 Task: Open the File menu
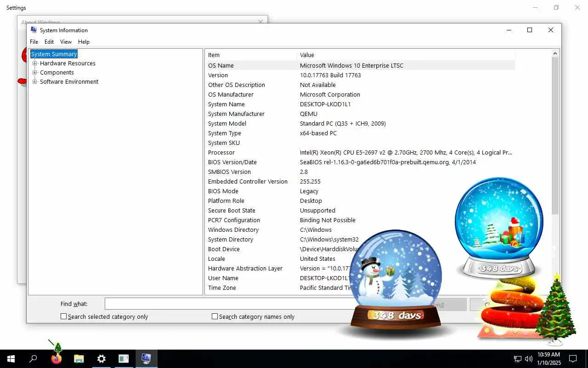tap(34, 42)
